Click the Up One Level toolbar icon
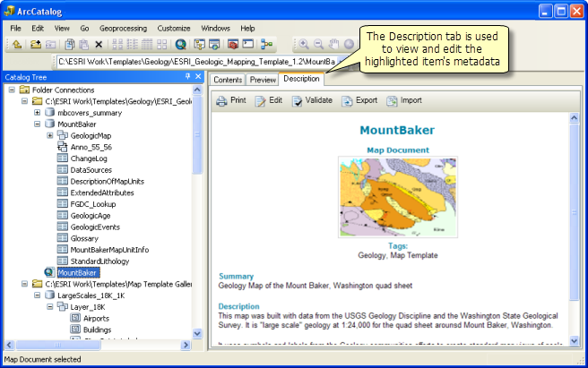This screenshot has height=368, width=588. (x=17, y=45)
